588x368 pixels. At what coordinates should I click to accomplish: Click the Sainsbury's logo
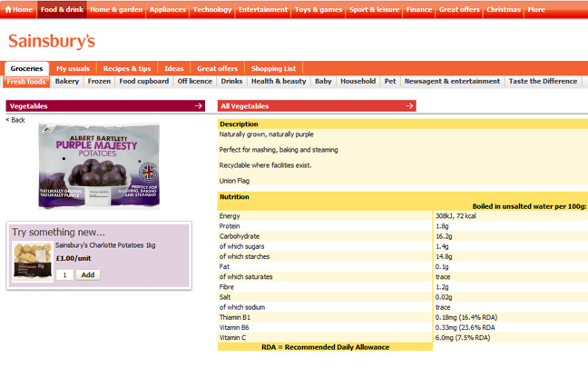click(52, 41)
